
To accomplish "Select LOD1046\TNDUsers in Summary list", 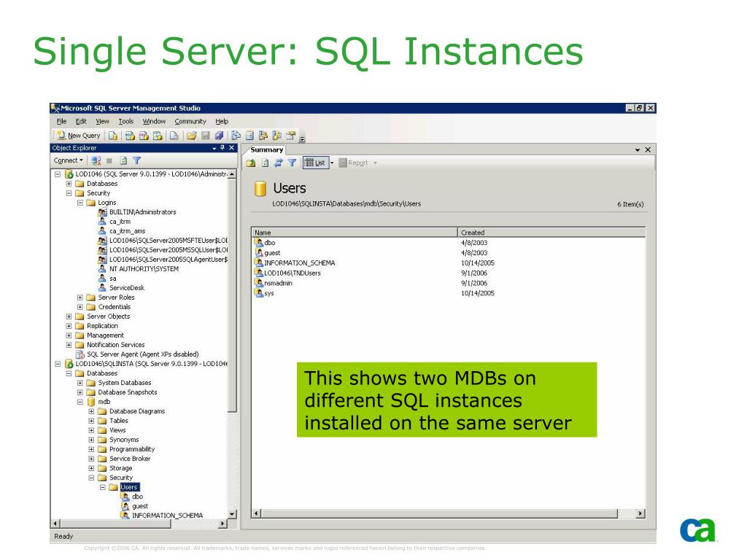I will point(292,273).
